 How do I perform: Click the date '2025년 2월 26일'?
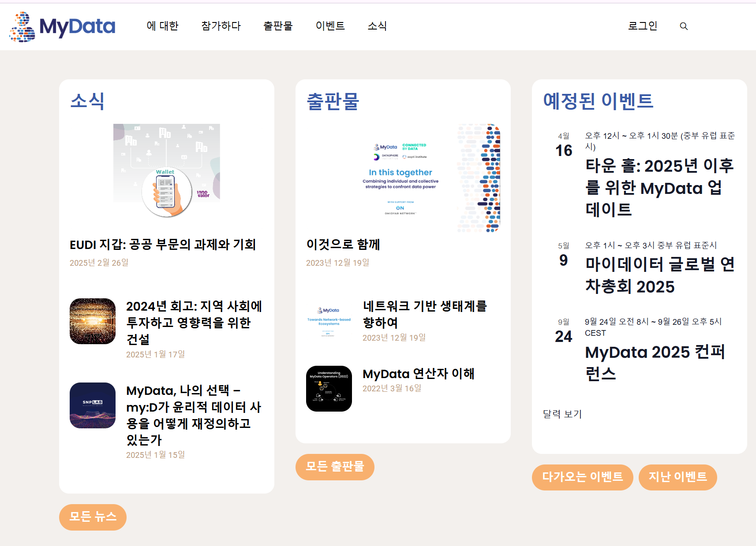(99, 263)
